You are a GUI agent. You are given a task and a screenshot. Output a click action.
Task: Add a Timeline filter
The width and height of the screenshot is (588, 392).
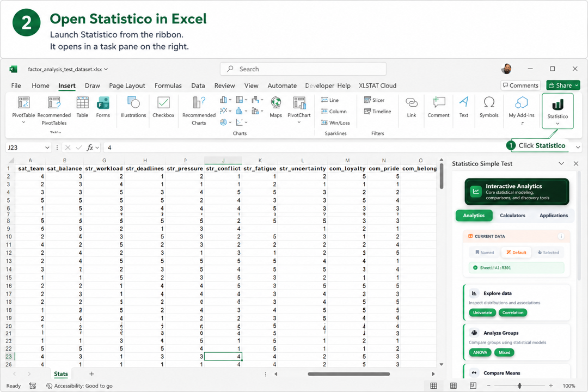pyautogui.click(x=377, y=112)
